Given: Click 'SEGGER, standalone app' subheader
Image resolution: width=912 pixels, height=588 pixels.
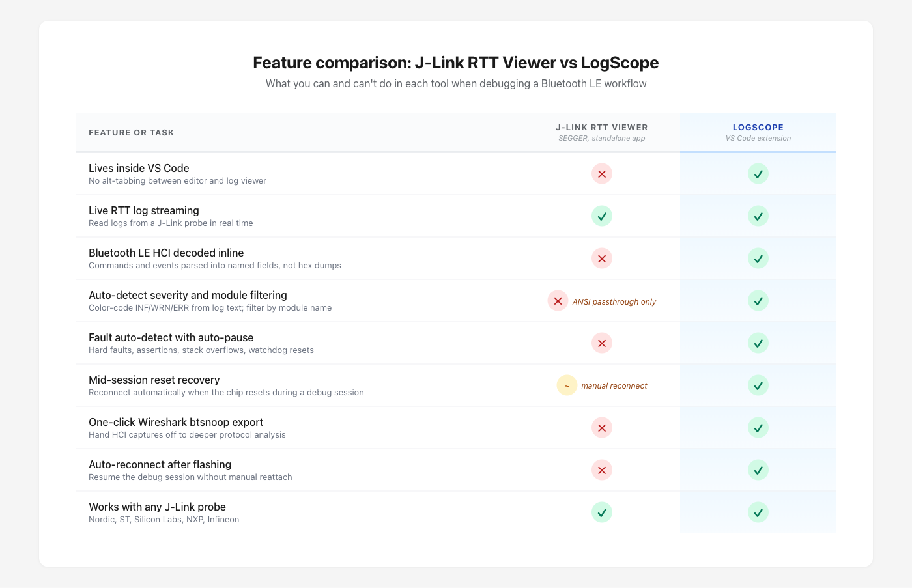Looking at the screenshot, I should click(602, 138).
